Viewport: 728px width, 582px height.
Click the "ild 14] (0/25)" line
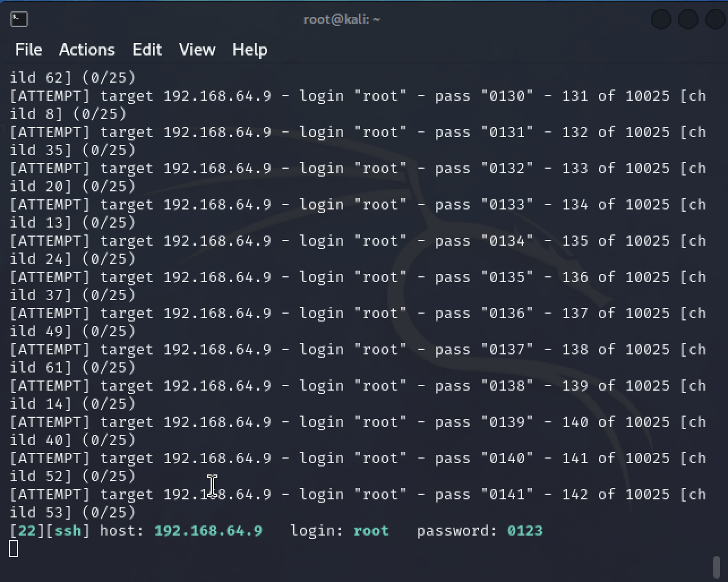pos(73,404)
